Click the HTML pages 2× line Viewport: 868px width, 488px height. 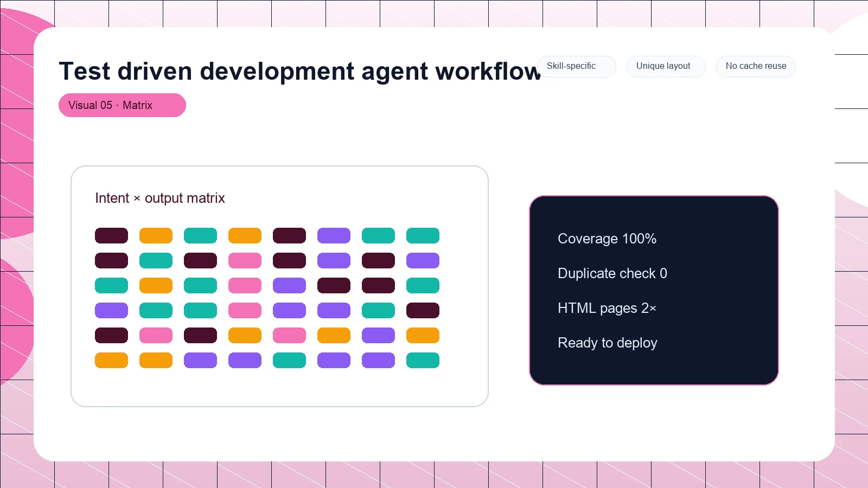[x=607, y=308]
